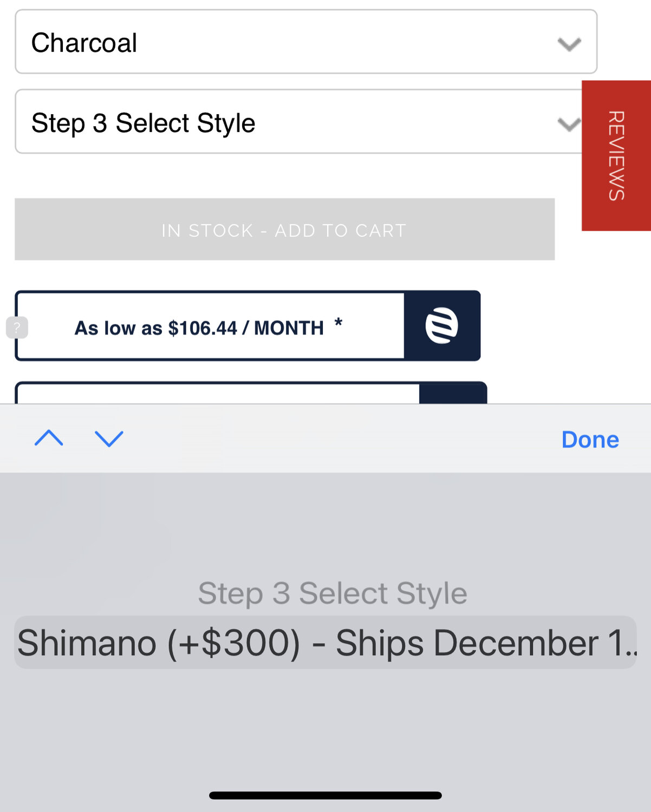Open the As low as $106.44 / MONTH offer
Screen dimensions: 651x812
pyautogui.click(x=210, y=326)
